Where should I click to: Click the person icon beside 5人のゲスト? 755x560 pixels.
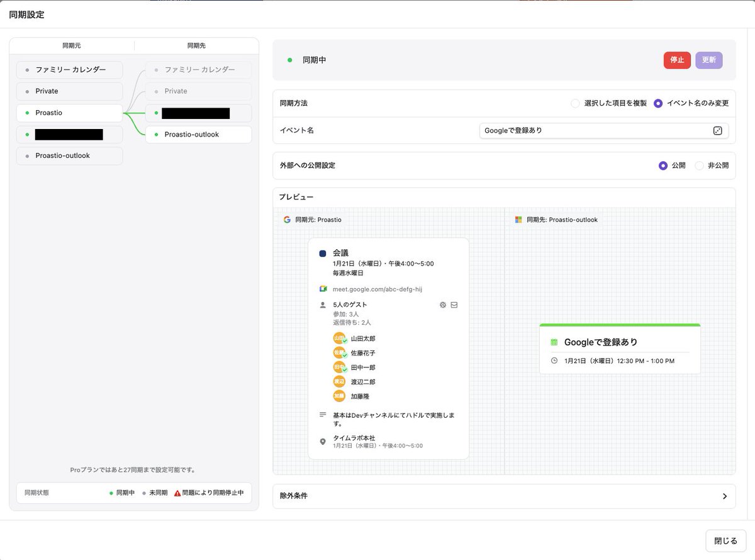click(x=323, y=305)
